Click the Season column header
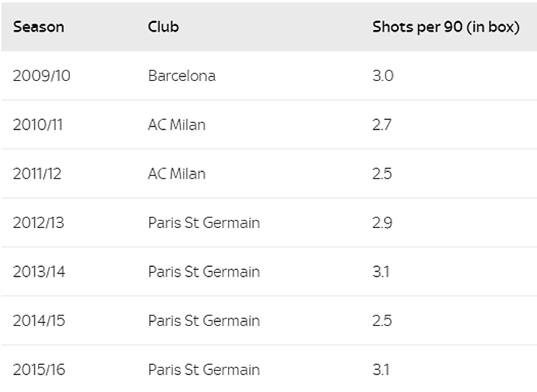This screenshot has height=392, width=537. [x=38, y=27]
